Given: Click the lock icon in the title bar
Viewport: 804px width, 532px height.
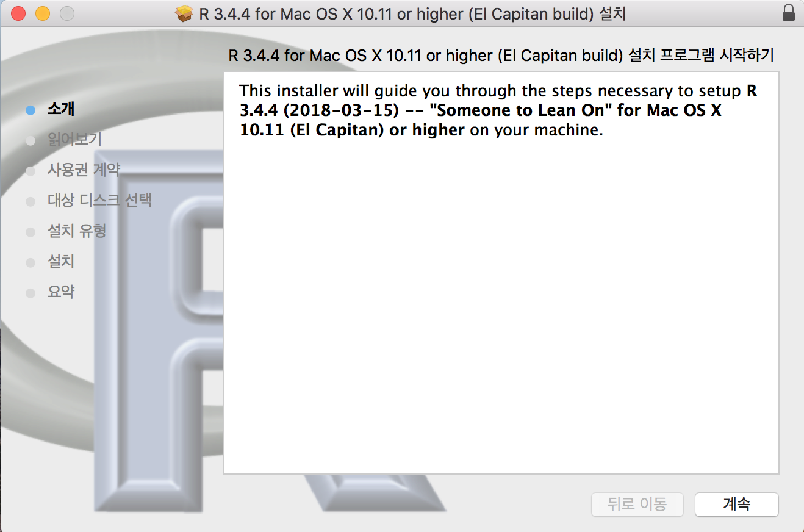Looking at the screenshot, I should [789, 13].
